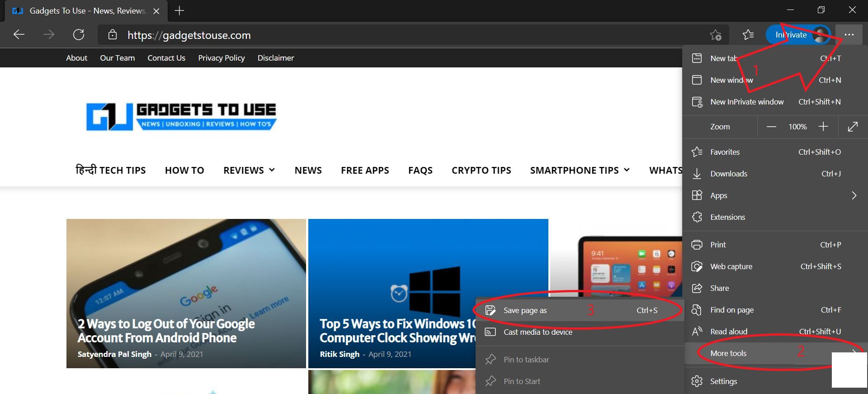This screenshot has width=868, height=394.
Task: Open the favorites list toolbar icon
Action: (748, 35)
